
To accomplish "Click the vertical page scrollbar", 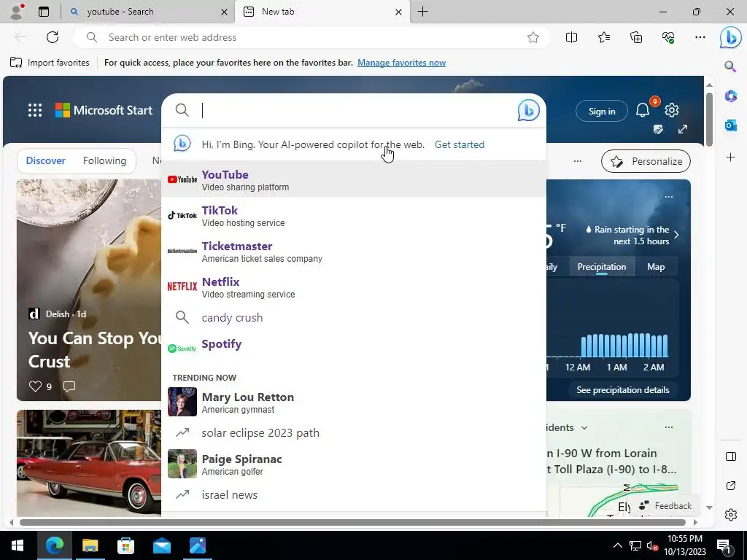I will [x=709, y=119].
